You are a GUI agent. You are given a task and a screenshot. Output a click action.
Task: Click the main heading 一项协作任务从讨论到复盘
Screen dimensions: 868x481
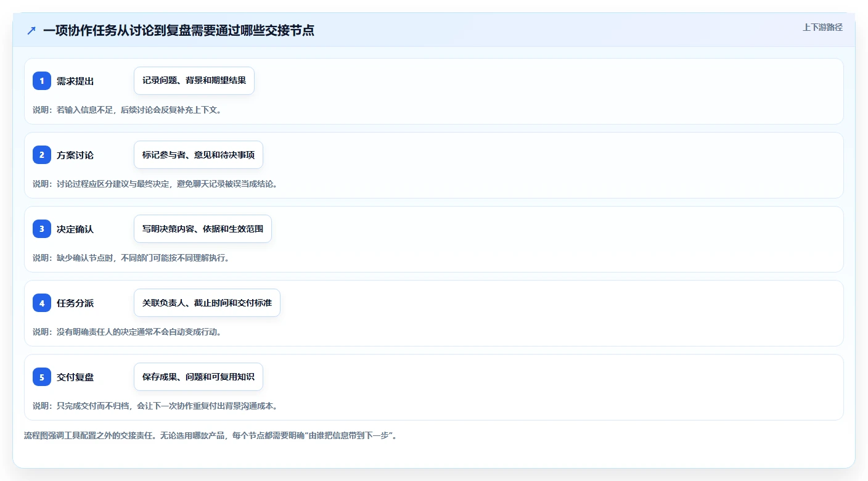(x=179, y=30)
